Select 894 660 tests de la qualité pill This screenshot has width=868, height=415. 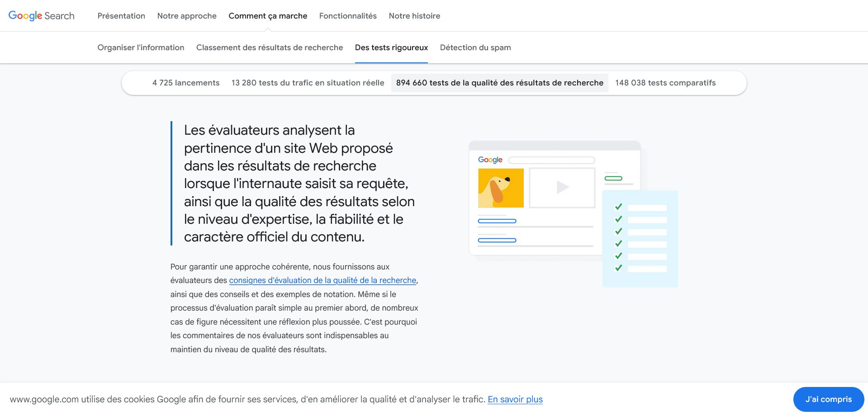coord(500,83)
